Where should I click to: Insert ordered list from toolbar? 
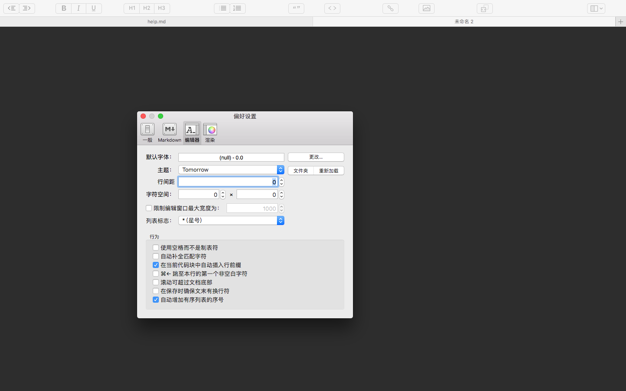click(x=238, y=8)
